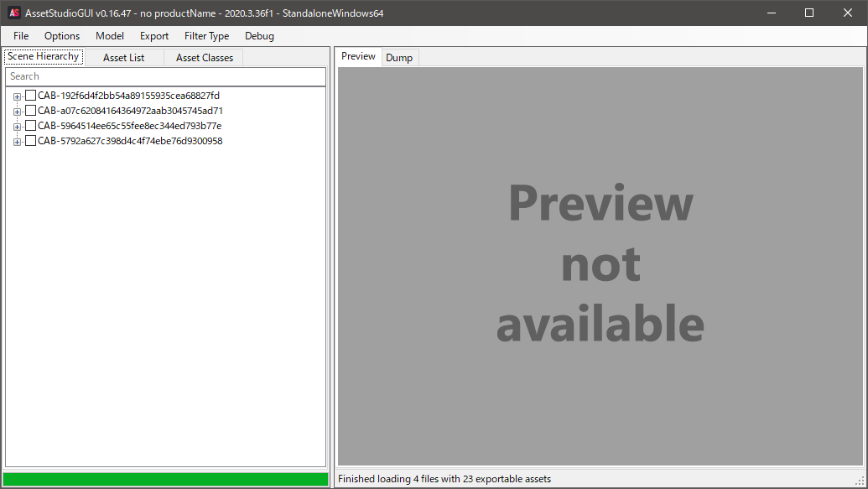The height and width of the screenshot is (489, 868).
Task: Switch to the Asset List tab
Action: [124, 58]
